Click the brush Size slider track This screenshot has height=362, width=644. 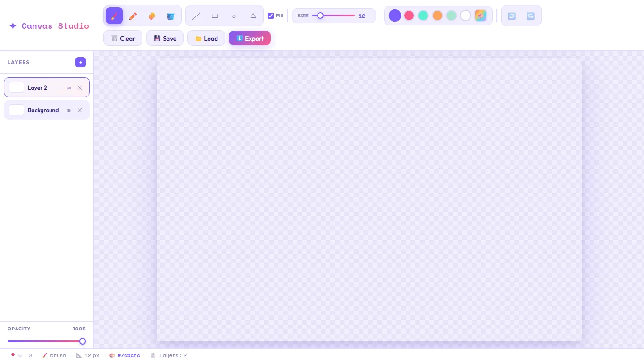(334, 16)
